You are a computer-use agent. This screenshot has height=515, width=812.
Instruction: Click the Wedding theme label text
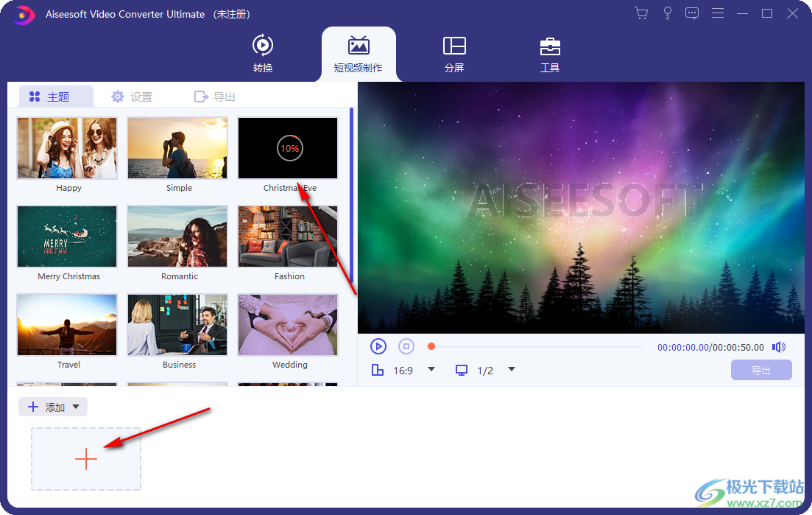click(290, 365)
